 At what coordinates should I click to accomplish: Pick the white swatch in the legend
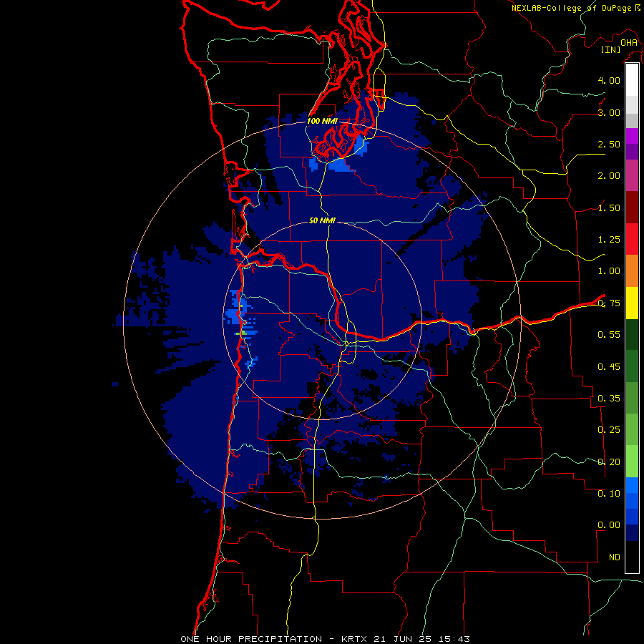point(632,79)
